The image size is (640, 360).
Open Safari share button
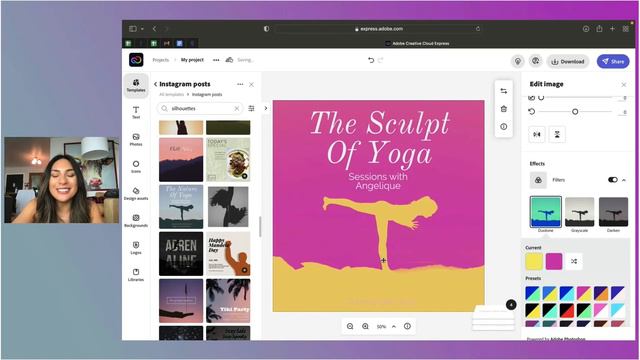[x=599, y=29]
